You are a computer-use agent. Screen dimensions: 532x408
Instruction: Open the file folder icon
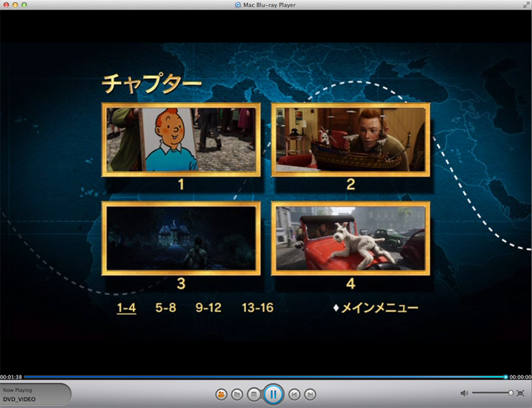coord(237,394)
